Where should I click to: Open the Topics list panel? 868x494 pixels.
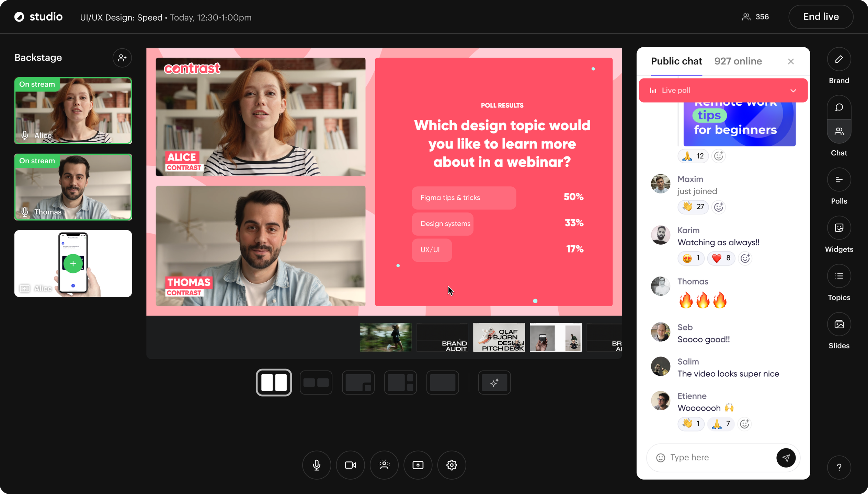839,276
